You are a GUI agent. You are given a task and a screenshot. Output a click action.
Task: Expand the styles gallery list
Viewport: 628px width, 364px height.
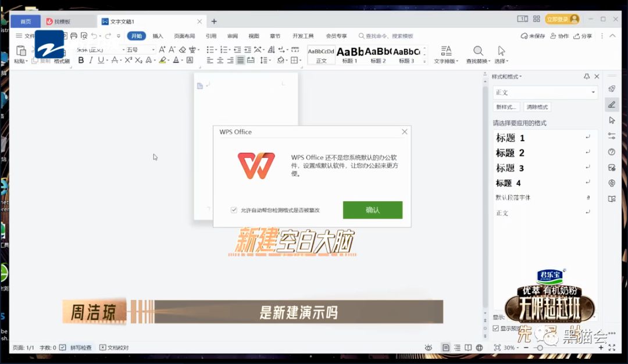point(424,61)
